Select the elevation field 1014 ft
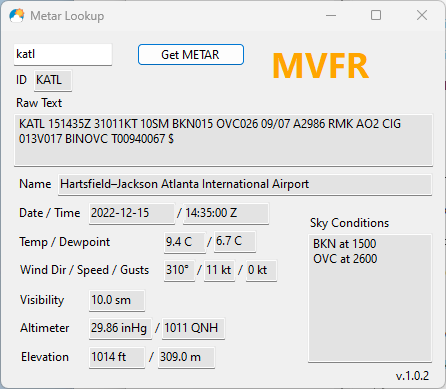446x389 pixels. pos(117,357)
